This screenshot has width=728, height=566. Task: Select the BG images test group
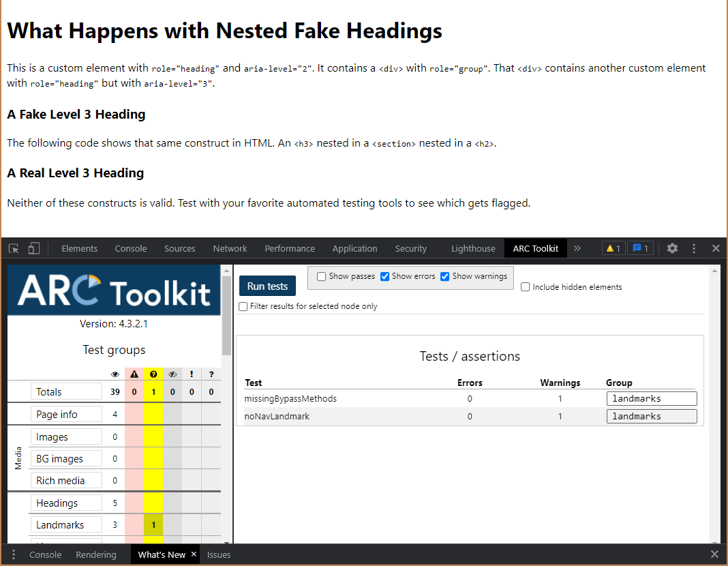coord(66,458)
